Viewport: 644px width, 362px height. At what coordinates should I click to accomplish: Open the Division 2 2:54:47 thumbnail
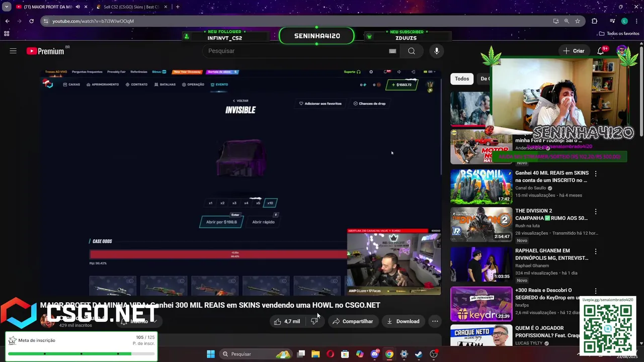(481, 225)
